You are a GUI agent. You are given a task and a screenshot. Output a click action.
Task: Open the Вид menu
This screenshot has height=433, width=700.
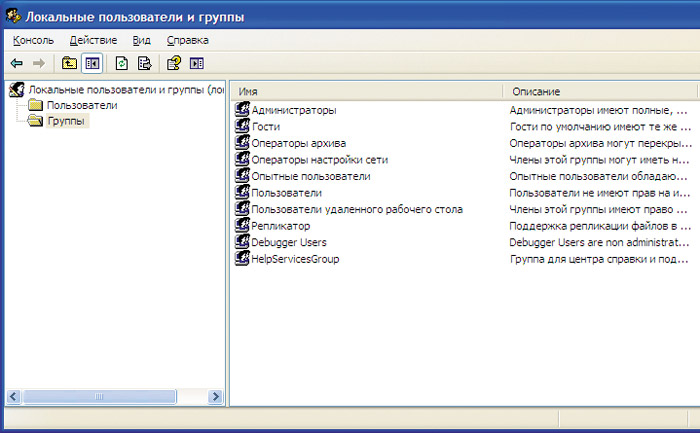[x=142, y=40]
